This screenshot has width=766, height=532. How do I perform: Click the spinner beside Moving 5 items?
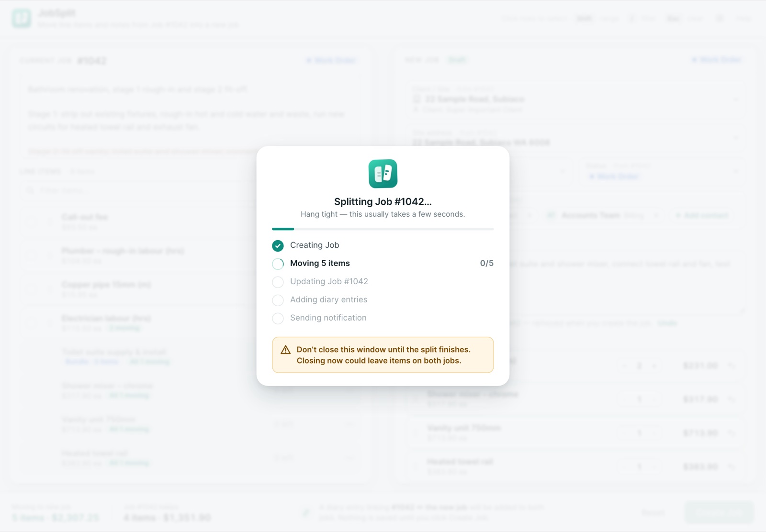pyautogui.click(x=278, y=264)
